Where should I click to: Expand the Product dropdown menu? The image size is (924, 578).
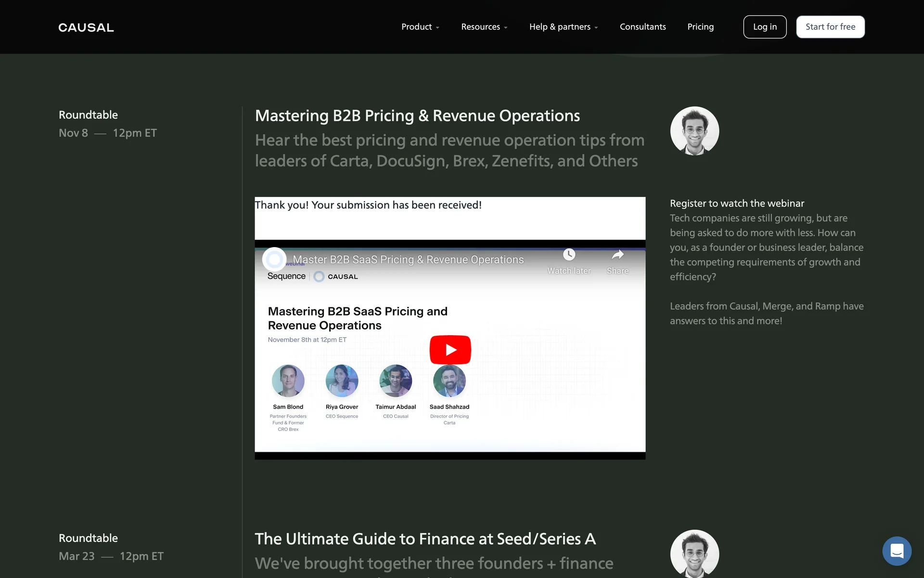click(x=420, y=27)
